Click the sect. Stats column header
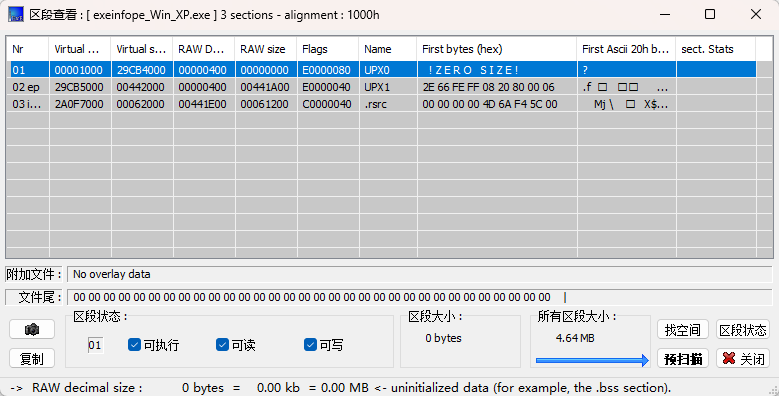 [x=715, y=49]
